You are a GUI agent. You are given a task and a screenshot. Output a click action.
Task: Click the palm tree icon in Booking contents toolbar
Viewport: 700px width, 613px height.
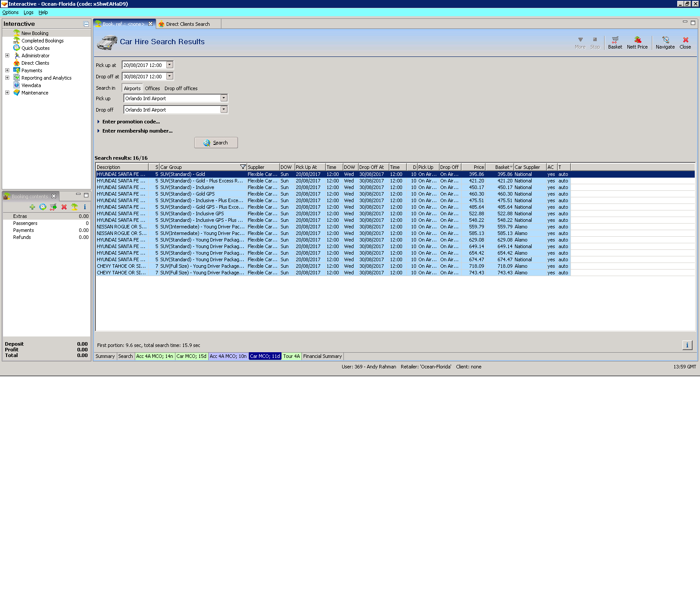(x=74, y=207)
